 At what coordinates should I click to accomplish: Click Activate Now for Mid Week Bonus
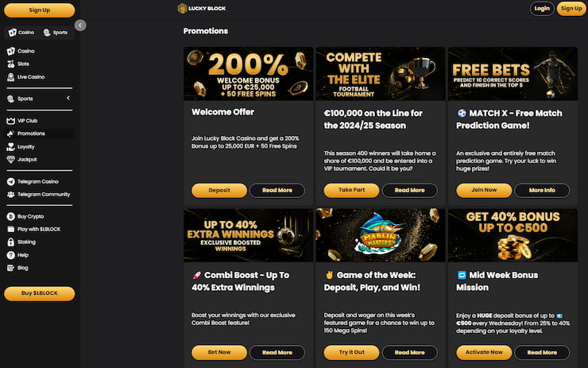tap(484, 352)
